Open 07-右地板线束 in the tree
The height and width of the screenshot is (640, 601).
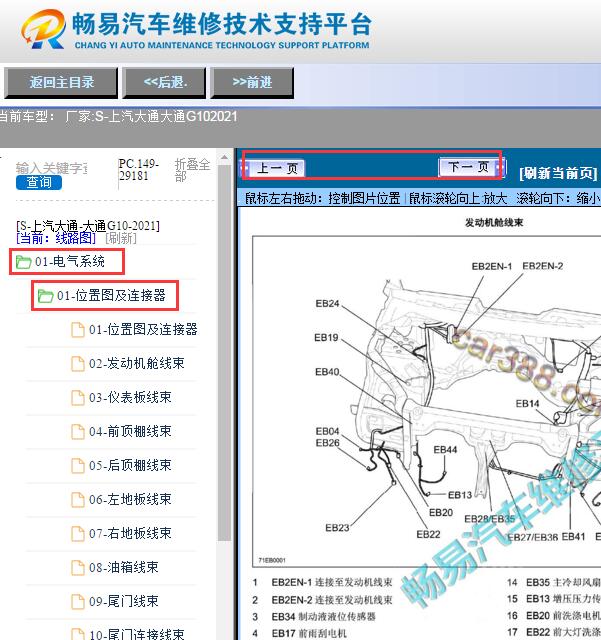point(130,533)
